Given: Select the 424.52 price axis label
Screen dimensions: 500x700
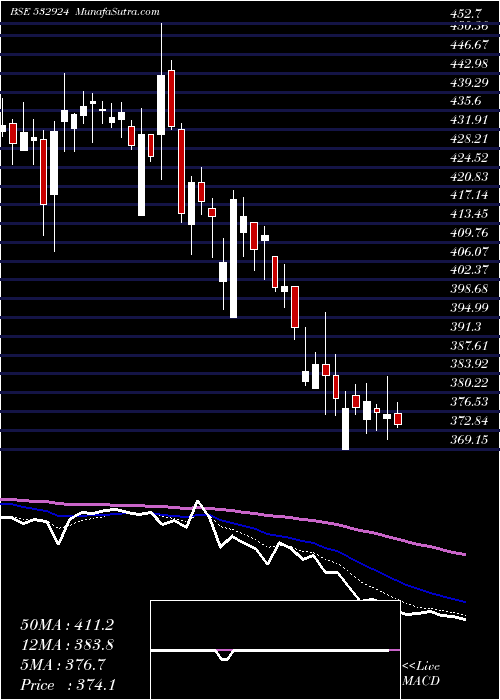Looking at the screenshot, I should point(468,158).
